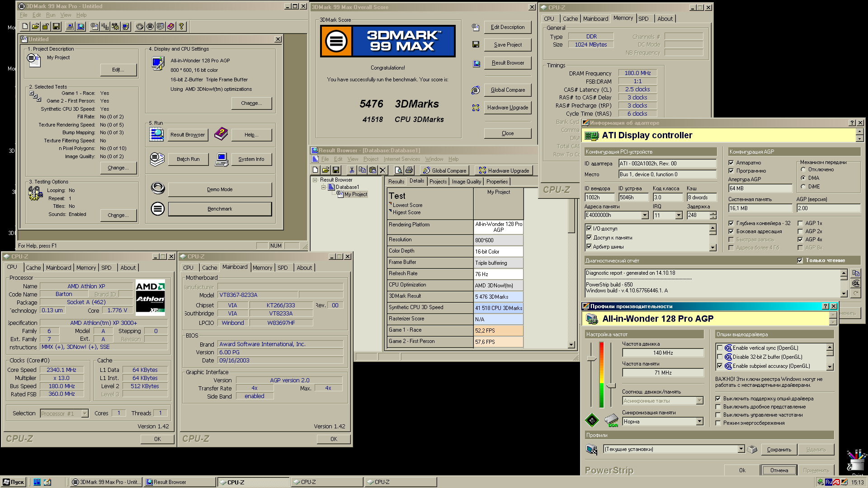Click the green engine chip icon in PowerStrip
Image resolution: width=868 pixels, height=488 pixels.
[592, 421]
